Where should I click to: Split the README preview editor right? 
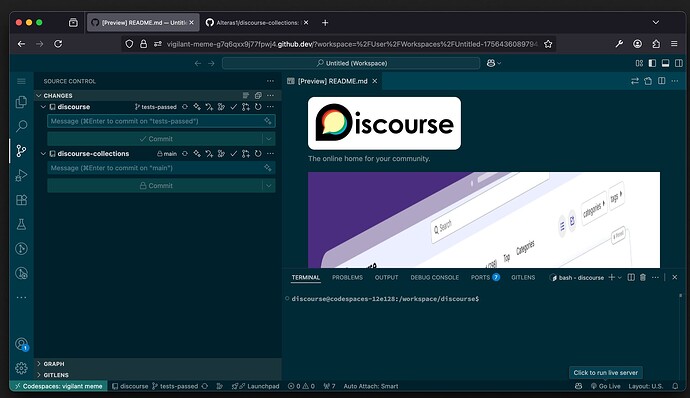pyautogui.click(x=661, y=81)
